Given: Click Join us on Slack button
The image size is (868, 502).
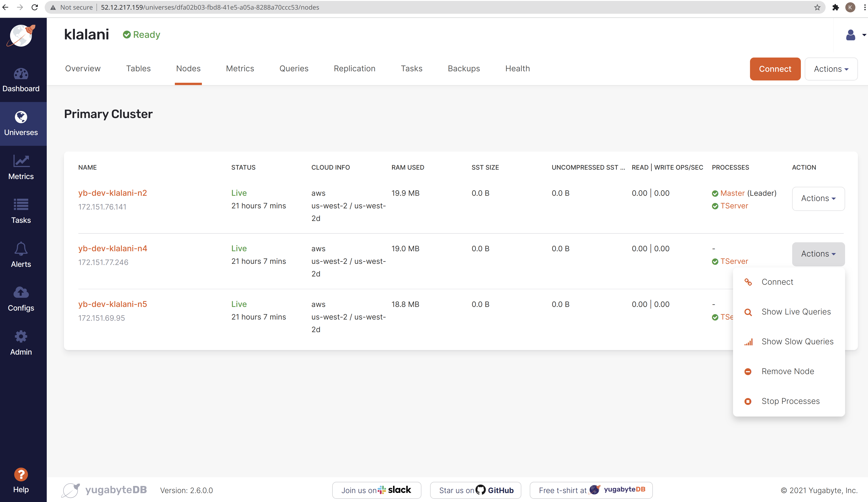Looking at the screenshot, I should [376, 490].
